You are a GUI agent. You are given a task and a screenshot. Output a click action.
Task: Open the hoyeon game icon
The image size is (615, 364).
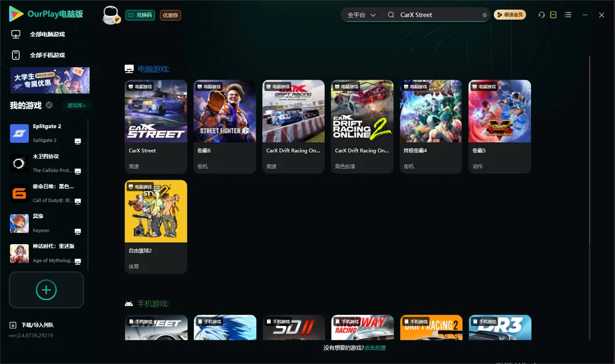[x=19, y=224]
